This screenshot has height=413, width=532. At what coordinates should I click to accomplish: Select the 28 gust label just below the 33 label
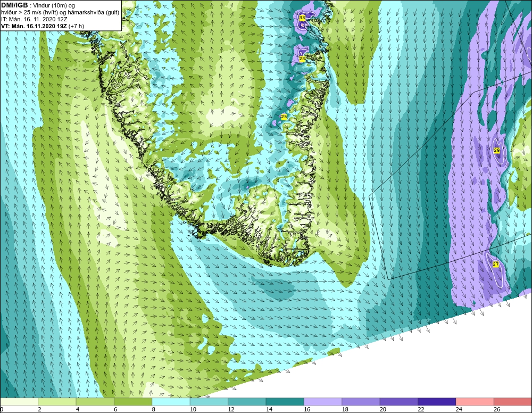(x=302, y=59)
